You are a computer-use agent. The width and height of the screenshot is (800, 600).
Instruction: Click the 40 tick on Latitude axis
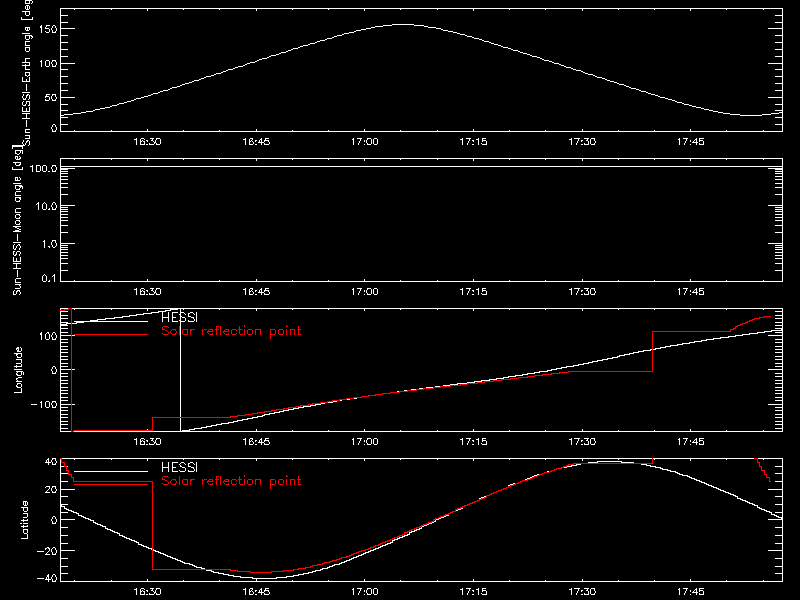coord(51,462)
